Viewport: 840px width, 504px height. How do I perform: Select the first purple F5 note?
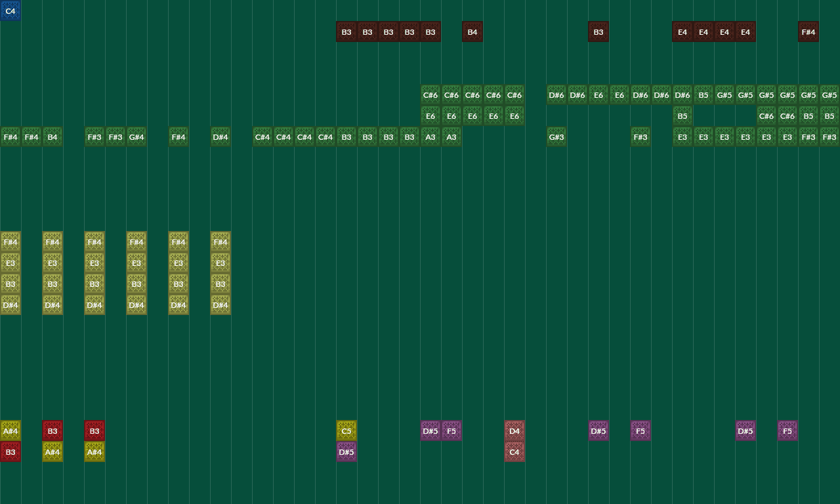pos(451,430)
